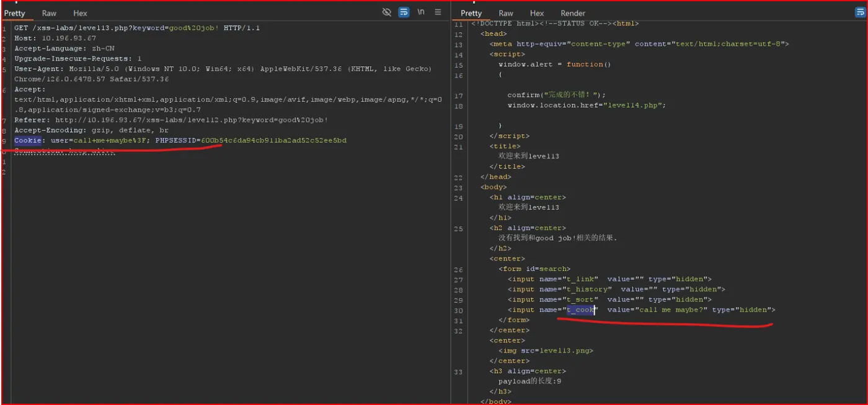Click the Referer header with level12.php URL
The image size is (868, 405).
click(171, 120)
